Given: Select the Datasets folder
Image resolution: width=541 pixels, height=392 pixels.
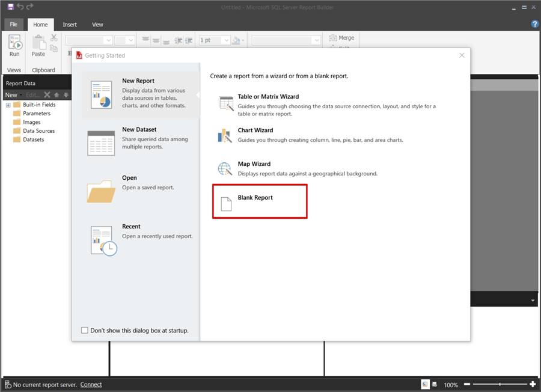Looking at the screenshot, I should point(29,139).
